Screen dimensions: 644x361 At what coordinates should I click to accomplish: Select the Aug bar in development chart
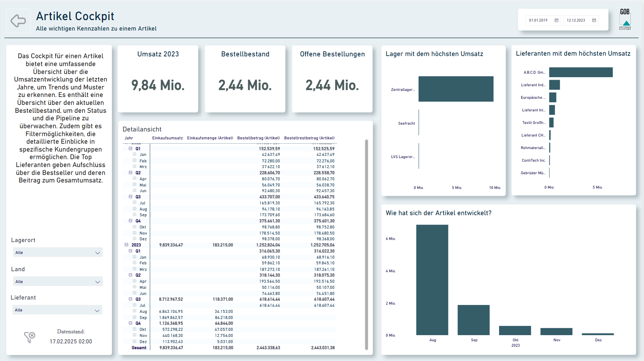tap(432, 280)
